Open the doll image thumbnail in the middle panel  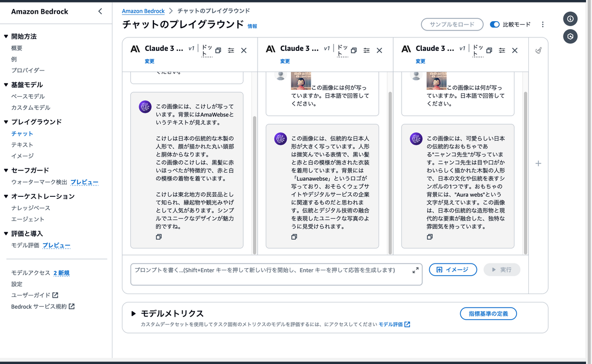click(x=300, y=80)
